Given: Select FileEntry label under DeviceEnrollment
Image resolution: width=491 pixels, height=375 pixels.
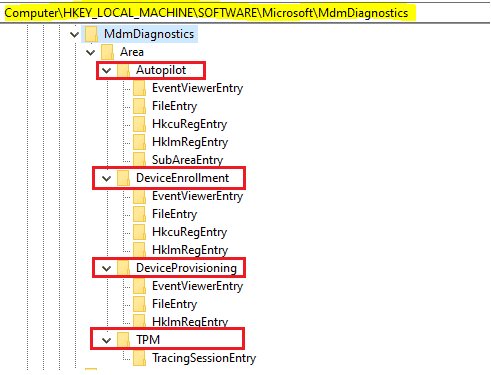Looking at the screenshot, I should point(174,214).
